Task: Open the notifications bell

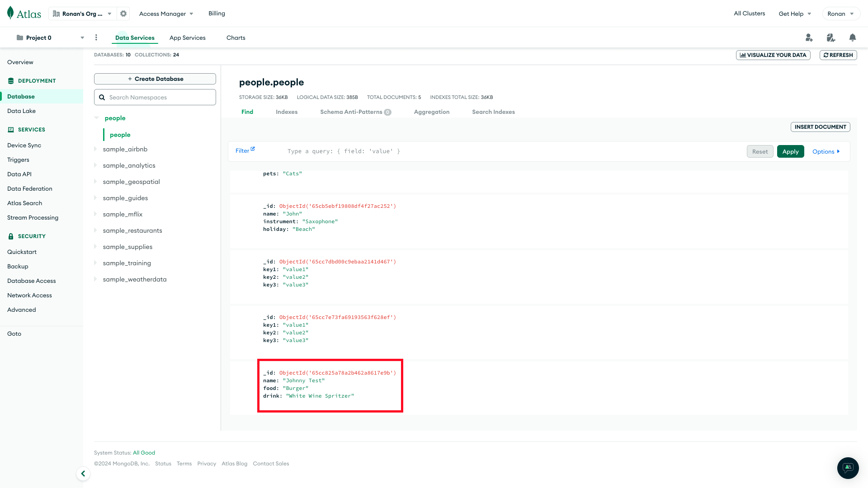Action: (x=853, y=38)
